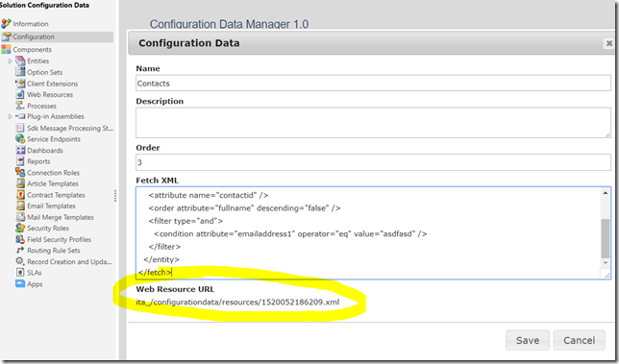The width and height of the screenshot is (619, 364).
Task: Click the Description area resize grip
Action: 607,134
